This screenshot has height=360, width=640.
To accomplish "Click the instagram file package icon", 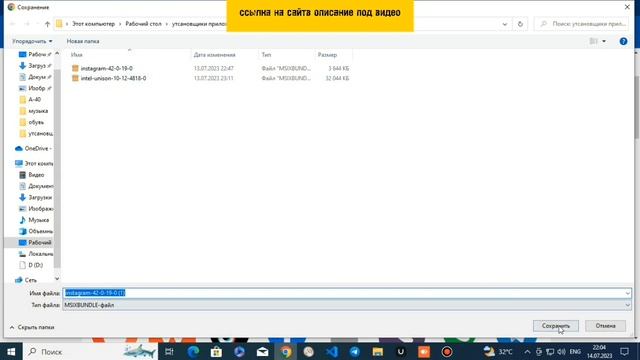I will tap(75, 68).
